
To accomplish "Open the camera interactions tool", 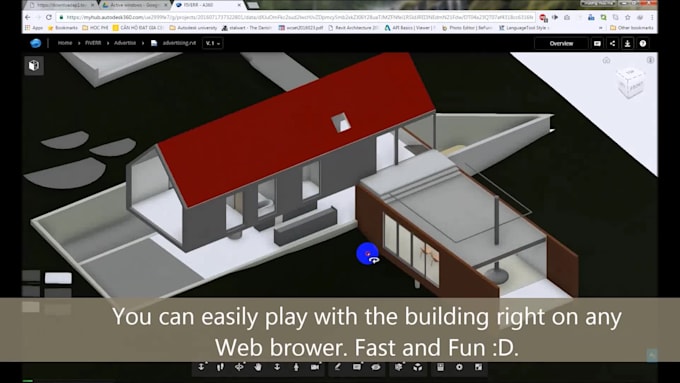I will pyautogui.click(x=315, y=367).
